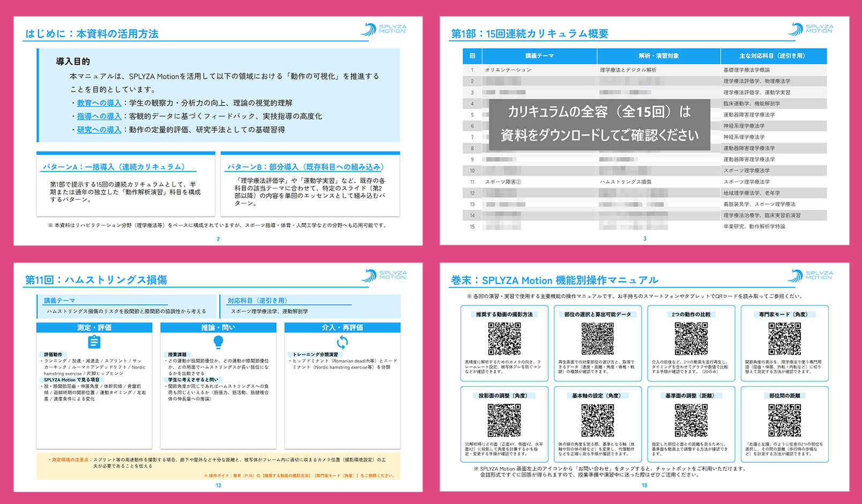
Task: Click the QR code for 投影面の調整（角度）
Action: (x=504, y=420)
